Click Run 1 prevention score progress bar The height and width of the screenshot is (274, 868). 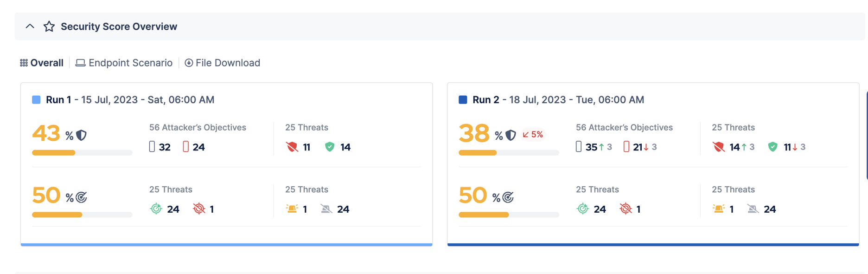(82, 153)
